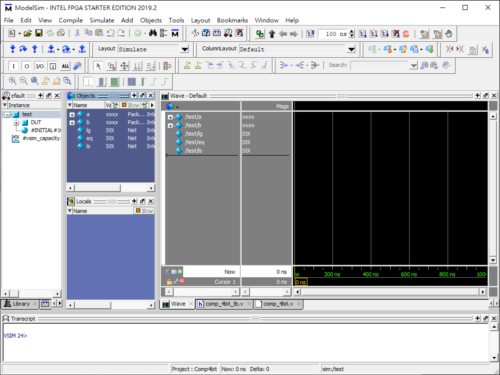Click the Restart simulation icon

point(310,34)
